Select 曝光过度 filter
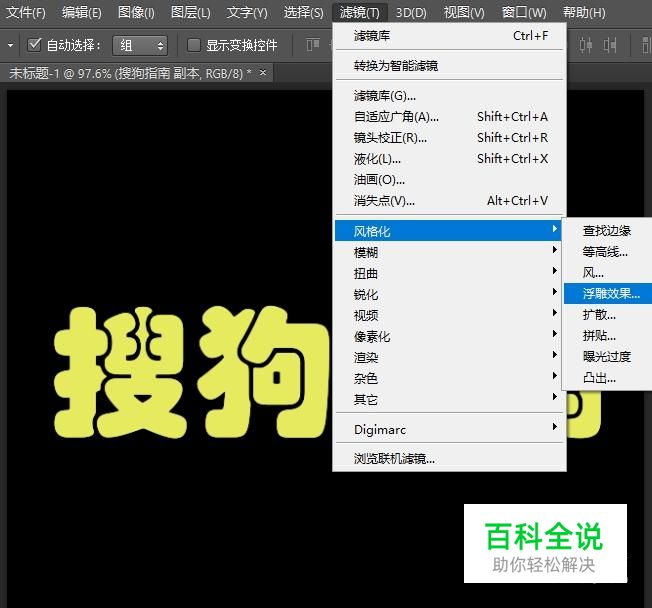Viewport: 652px width, 608px height. (x=608, y=357)
